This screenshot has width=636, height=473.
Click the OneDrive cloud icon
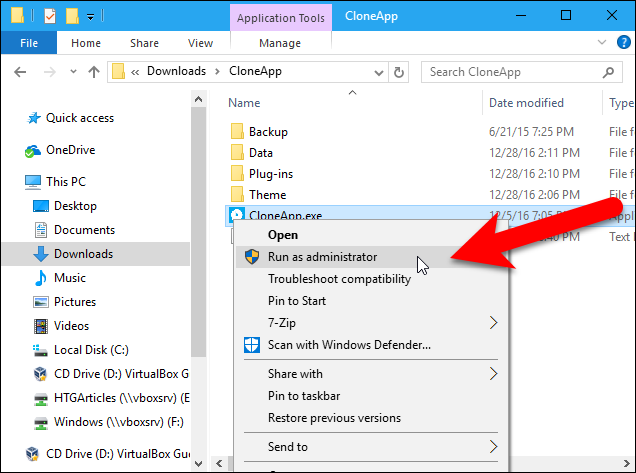(x=32, y=150)
